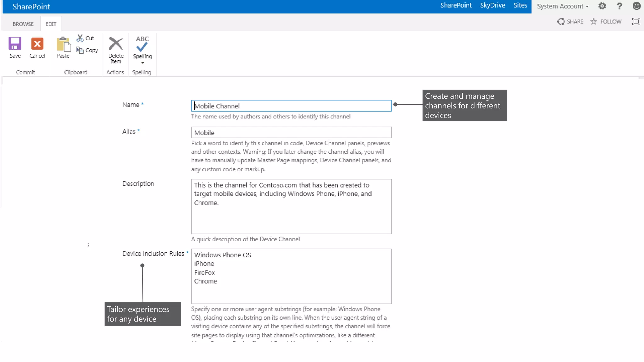The image size is (644, 362).
Task: Click the smiley feedback icon
Action: (636, 6)
